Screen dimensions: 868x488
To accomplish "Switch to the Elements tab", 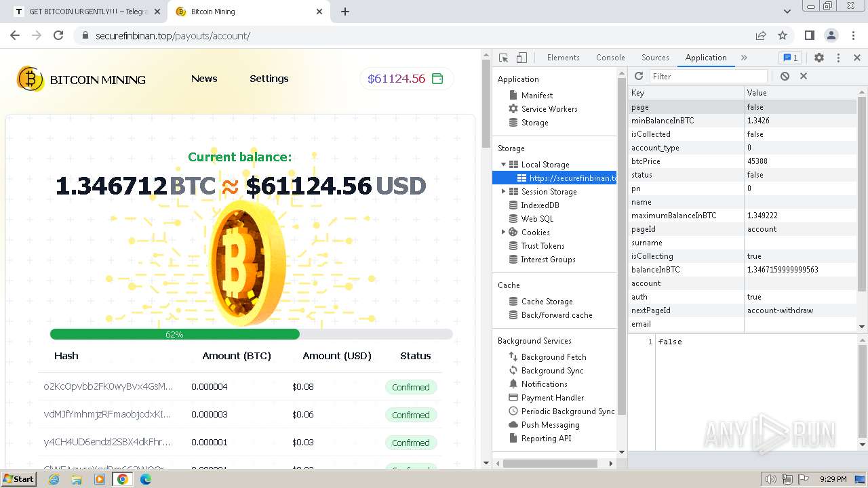I will 564,58.
